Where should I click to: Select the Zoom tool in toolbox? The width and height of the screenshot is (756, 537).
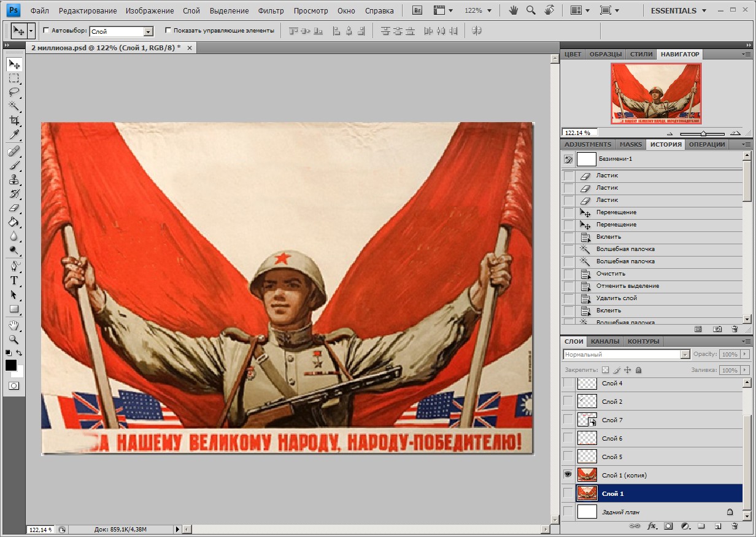click(14, 339)
